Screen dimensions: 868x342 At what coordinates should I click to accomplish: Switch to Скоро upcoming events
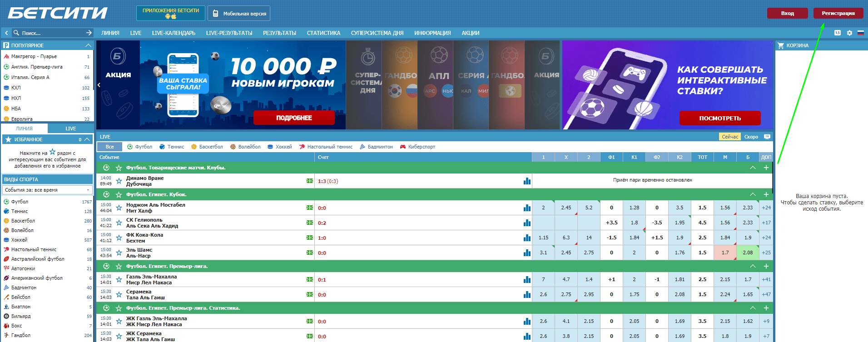[751, 137]
